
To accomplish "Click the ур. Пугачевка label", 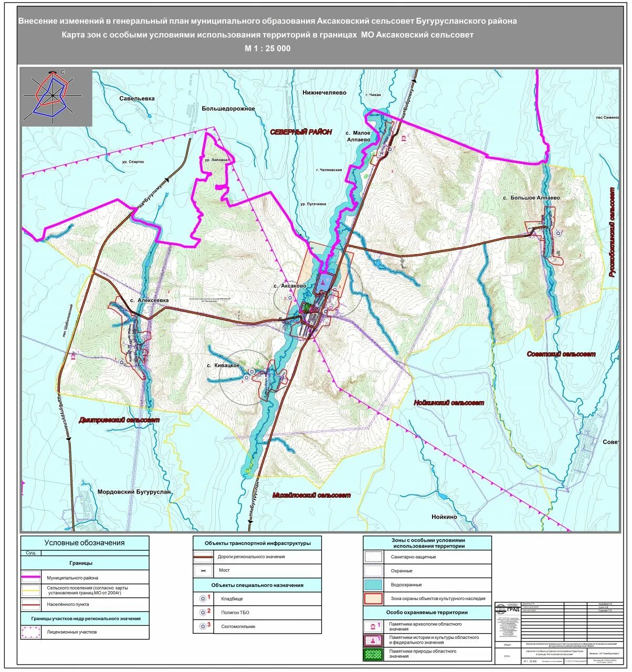I will click(x=313, y=204).
